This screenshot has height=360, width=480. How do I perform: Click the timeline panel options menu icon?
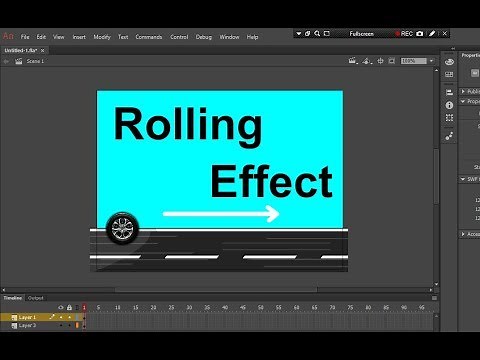[x=434, y=298]
